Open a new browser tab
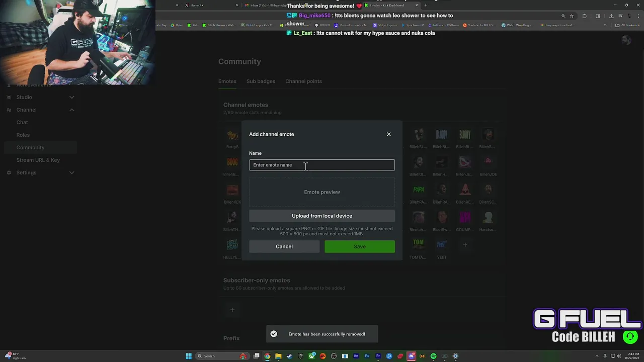Image resolution: width=644 pixels, height=362 pixels. pos(426,5)
